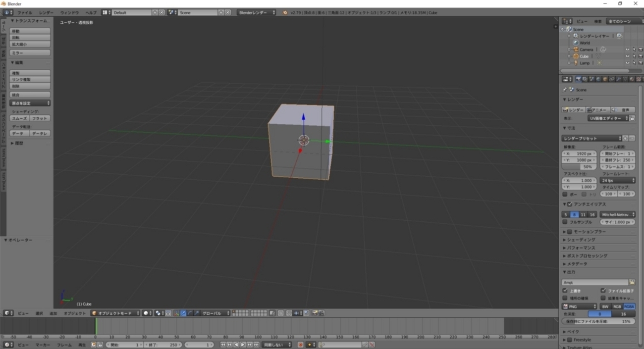This screenshot has height=349, width=644.
Task: Open the Blenderレンダー engine dropdown
Action: click(x=256, y=12)
